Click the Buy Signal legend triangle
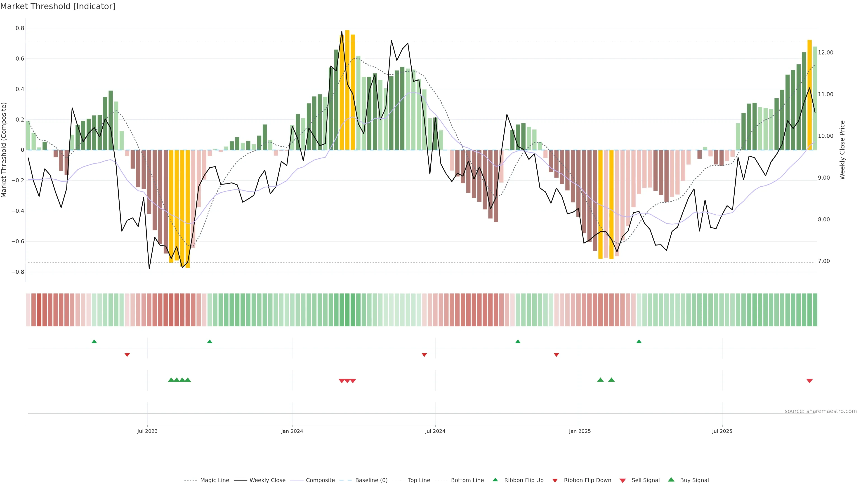The image size is (868, 488). [671, 480]
